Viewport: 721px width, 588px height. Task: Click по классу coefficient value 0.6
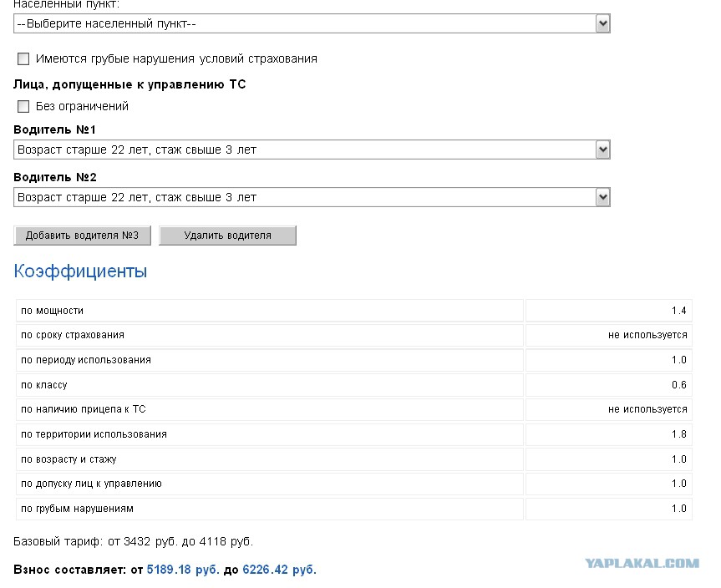click(x=678, y=385)
